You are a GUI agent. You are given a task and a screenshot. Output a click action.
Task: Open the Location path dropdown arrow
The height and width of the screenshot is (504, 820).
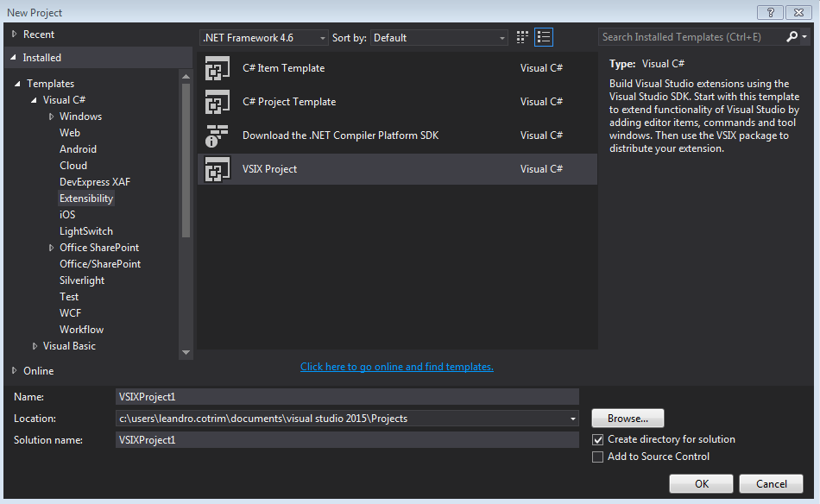(x=572, y=419)
